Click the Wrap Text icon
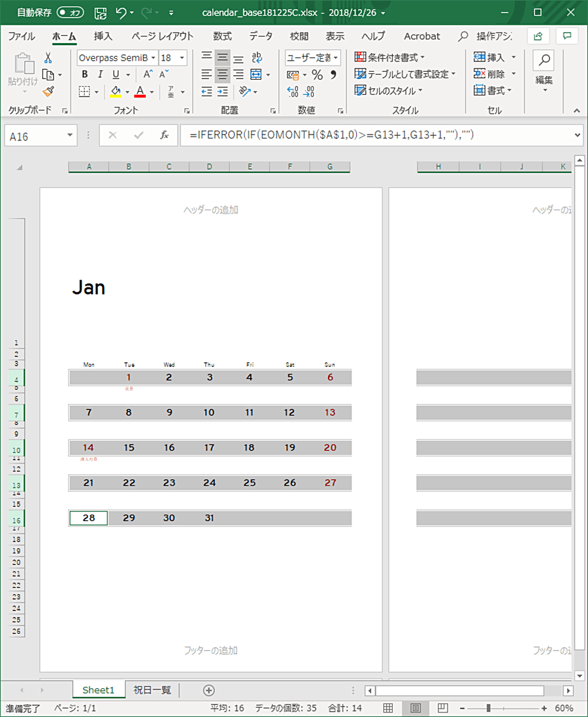Screen dimensions: 588x717 click(257, 57)
